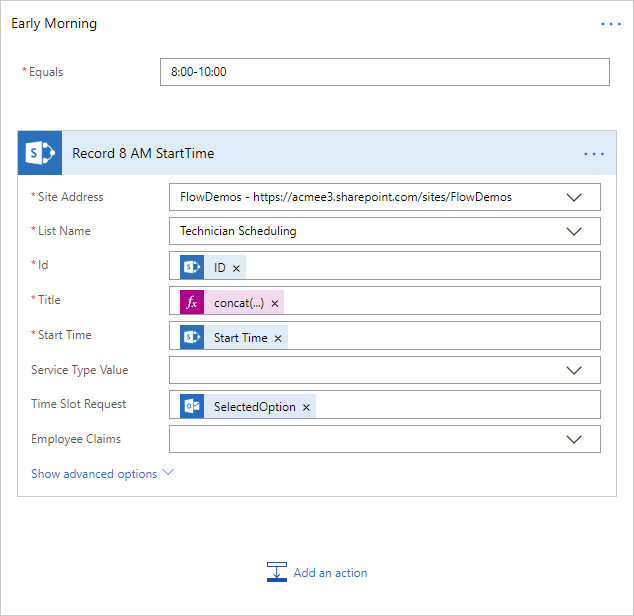Select the SelectedOption token text
Screen dimensions: 634x616
[x=254, y=406]
